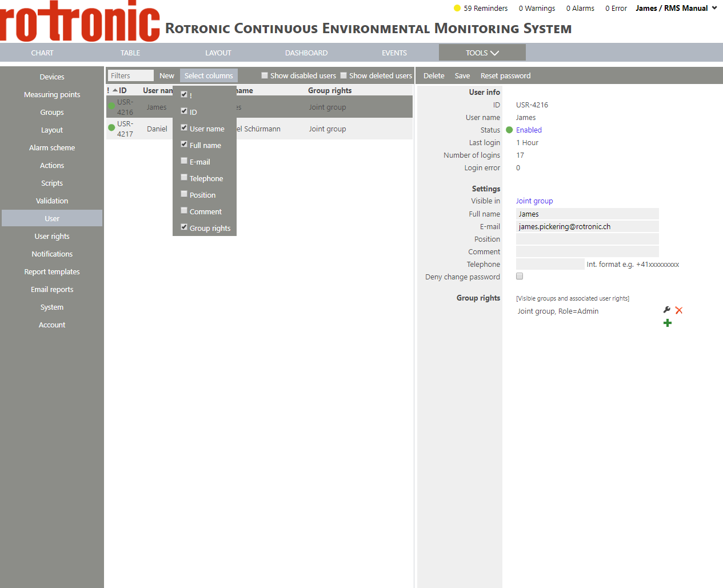The width and height of the screenshot is (723, 588).
Task: Sort by the Group rights column header
Action: [330, 90]
